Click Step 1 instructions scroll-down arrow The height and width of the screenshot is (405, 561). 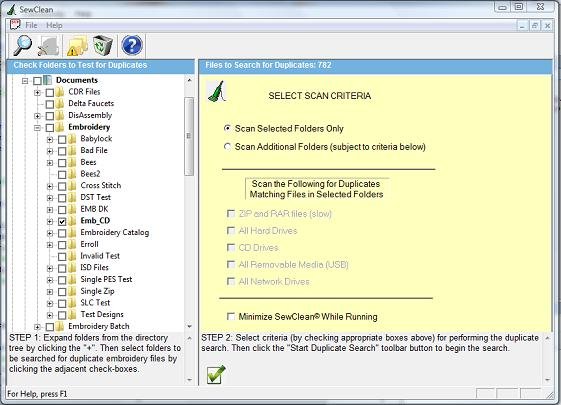(x=189, y=380)
